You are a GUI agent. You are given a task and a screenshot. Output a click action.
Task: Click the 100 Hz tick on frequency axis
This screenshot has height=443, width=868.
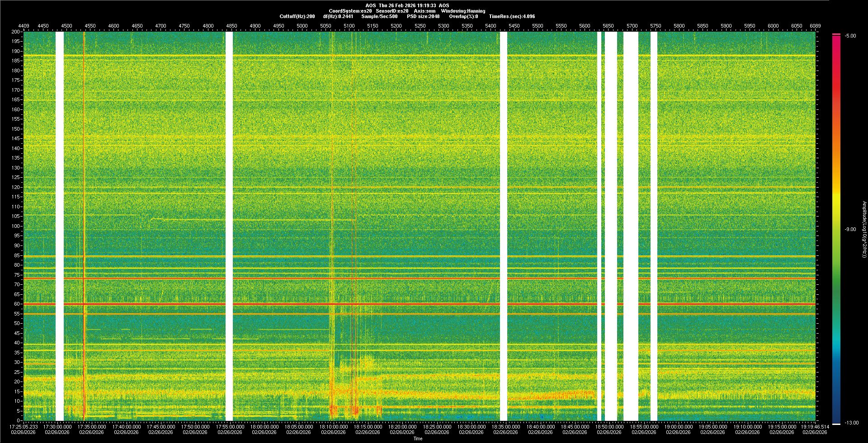tap(15, 226)
